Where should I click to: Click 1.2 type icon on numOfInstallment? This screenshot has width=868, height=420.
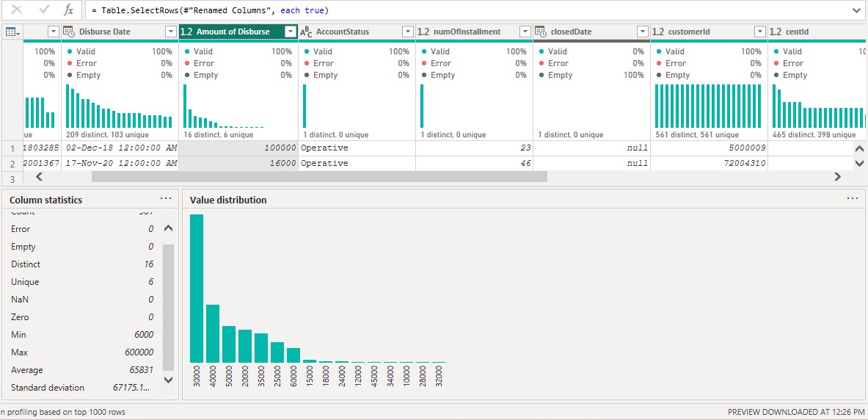coord(423,32)
